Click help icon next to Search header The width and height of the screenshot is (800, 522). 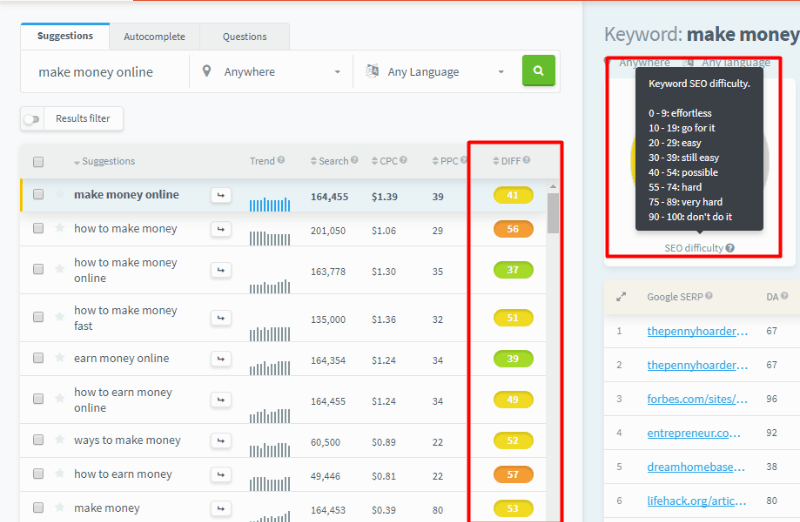coord(355,160)
